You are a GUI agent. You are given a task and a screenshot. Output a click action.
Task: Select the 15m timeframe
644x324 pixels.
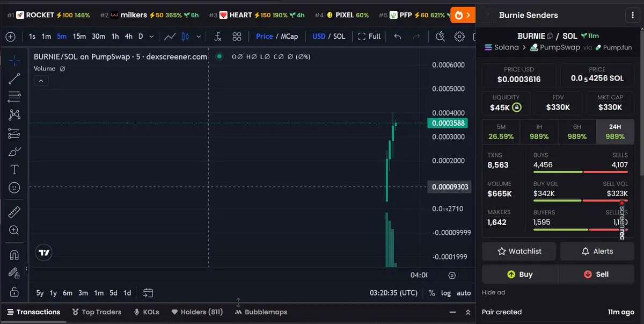(x=79, y=37)
